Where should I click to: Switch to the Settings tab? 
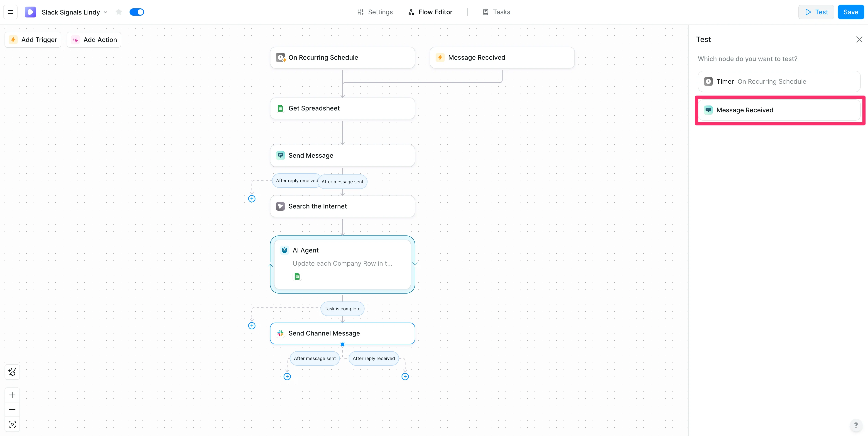click(375, 12)
